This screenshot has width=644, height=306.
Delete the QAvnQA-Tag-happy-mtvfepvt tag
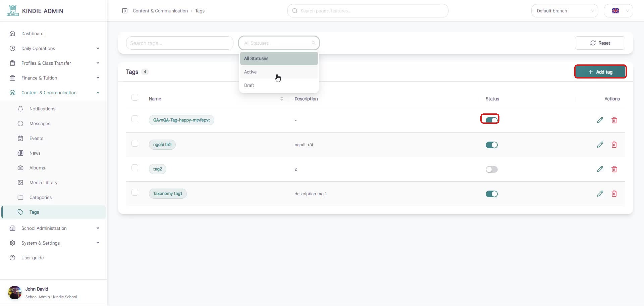click(614, 120)
